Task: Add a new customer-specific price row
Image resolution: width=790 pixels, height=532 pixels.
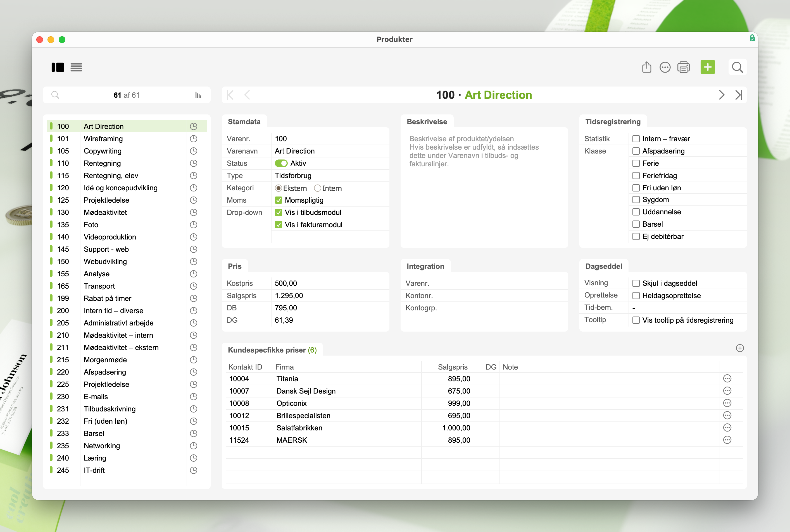Action: coord(740,348)
